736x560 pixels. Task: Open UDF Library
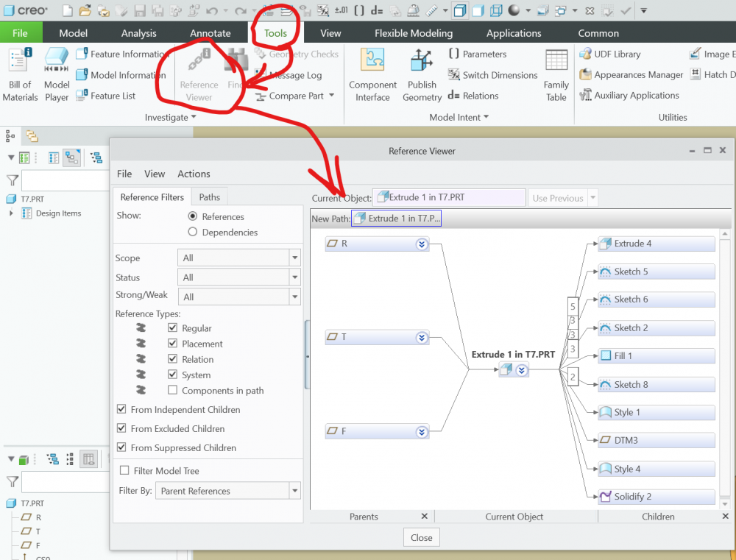point(609,54)
